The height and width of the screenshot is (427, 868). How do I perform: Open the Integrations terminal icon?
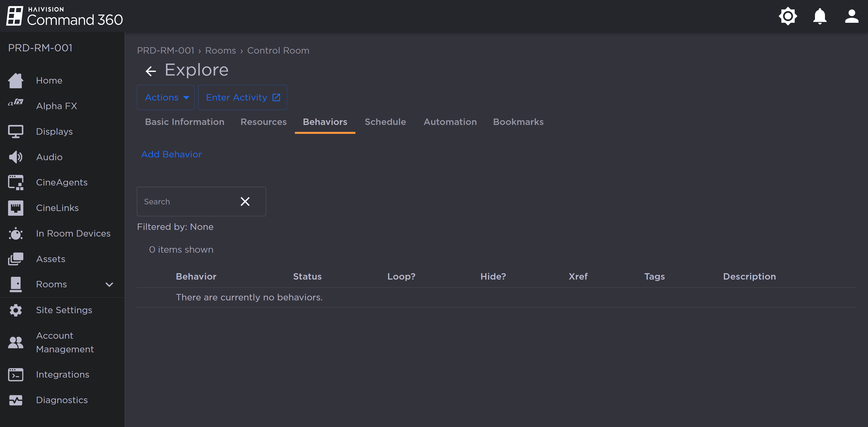(16, 375)
